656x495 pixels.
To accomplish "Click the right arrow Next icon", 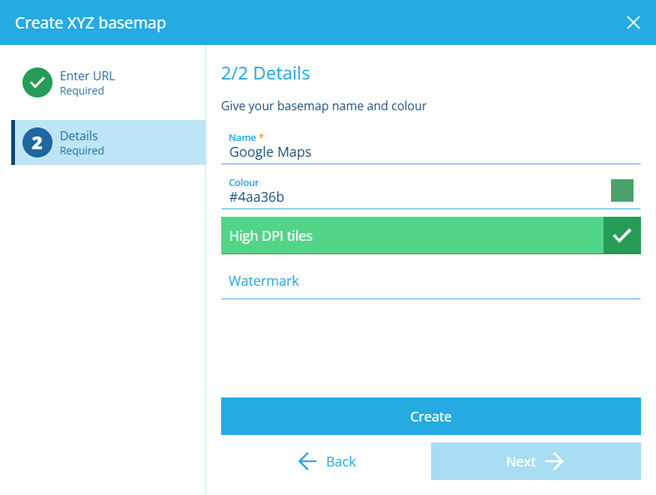I will click(x=554, y=462).
